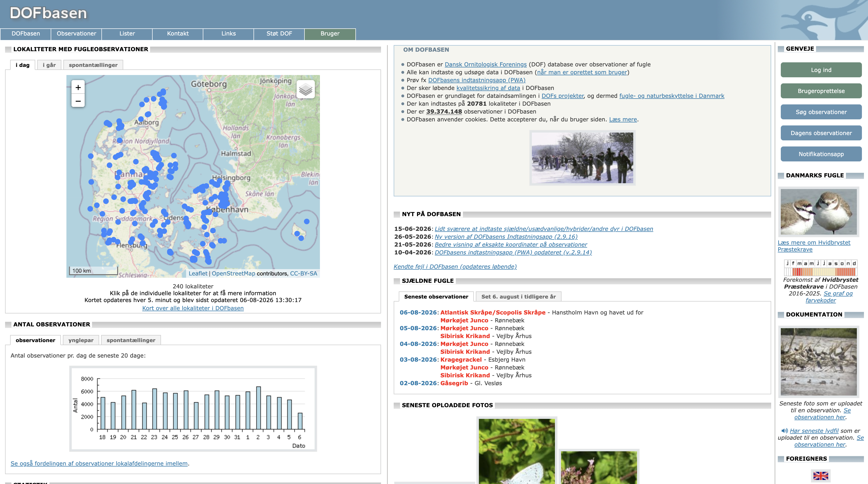Open 'Kendte fejl i DOFbasen' link

(455, 267)
